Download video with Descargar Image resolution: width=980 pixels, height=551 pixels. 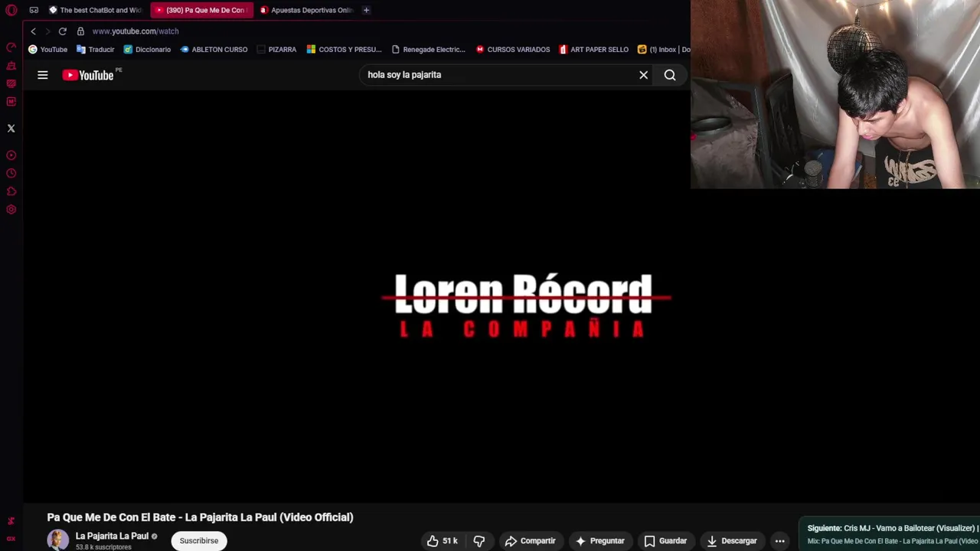coord(731,541)
